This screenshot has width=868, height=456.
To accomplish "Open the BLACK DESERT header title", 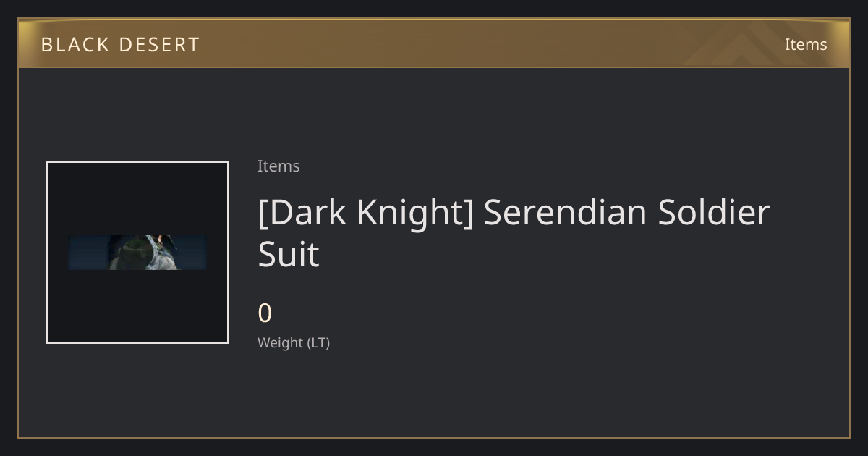I will (120, 44).
